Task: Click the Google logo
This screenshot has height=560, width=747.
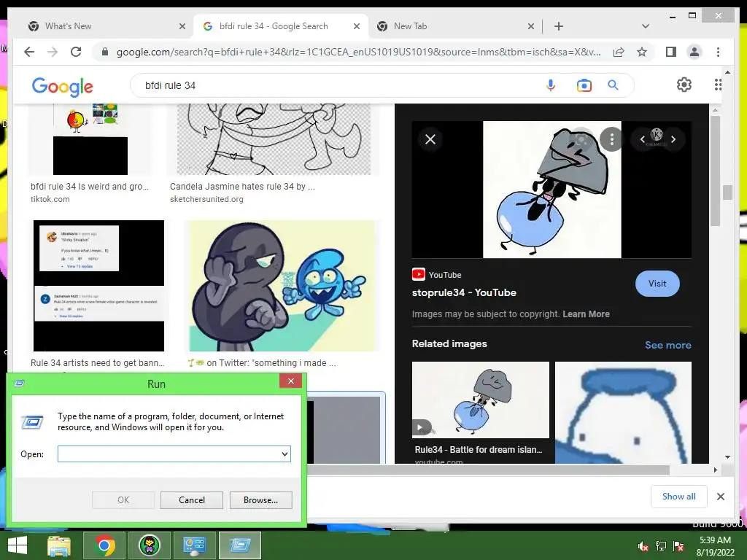Action: (x=63, y=87)
